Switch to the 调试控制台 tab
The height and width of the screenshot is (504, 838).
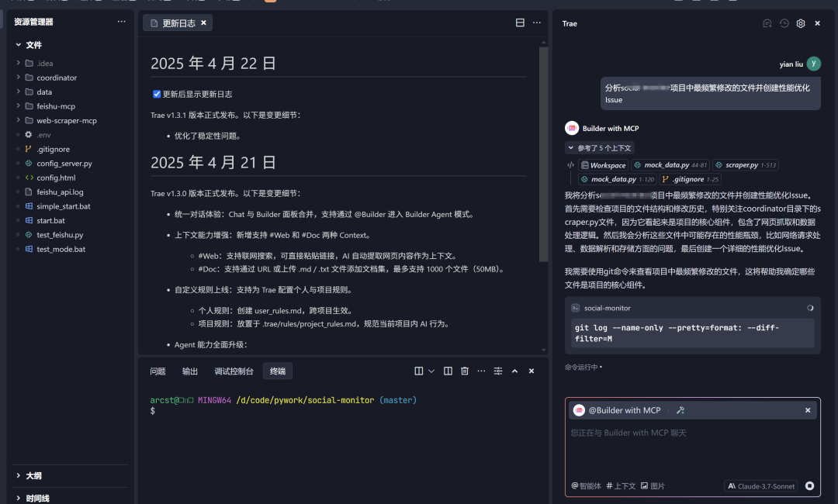tap(234, 371)
